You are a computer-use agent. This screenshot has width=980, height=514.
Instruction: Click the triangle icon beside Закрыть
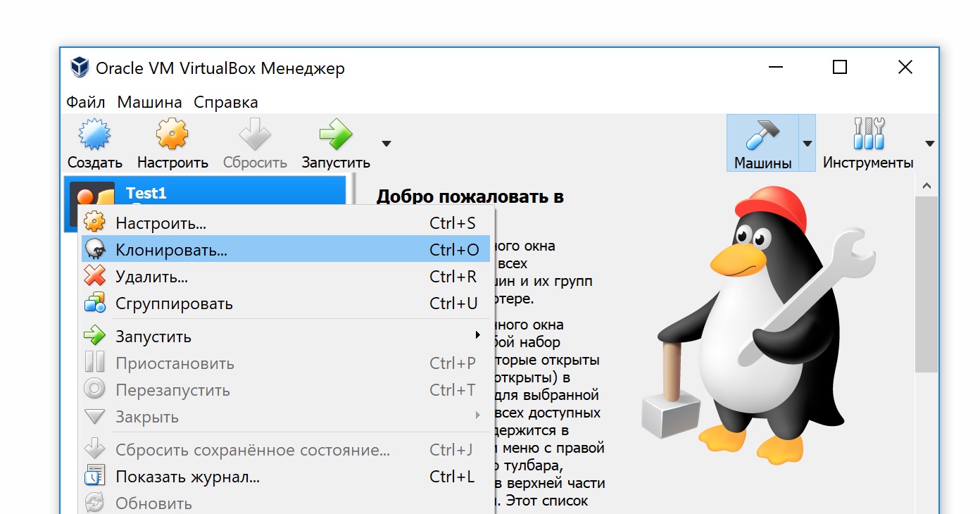[94, 416]
